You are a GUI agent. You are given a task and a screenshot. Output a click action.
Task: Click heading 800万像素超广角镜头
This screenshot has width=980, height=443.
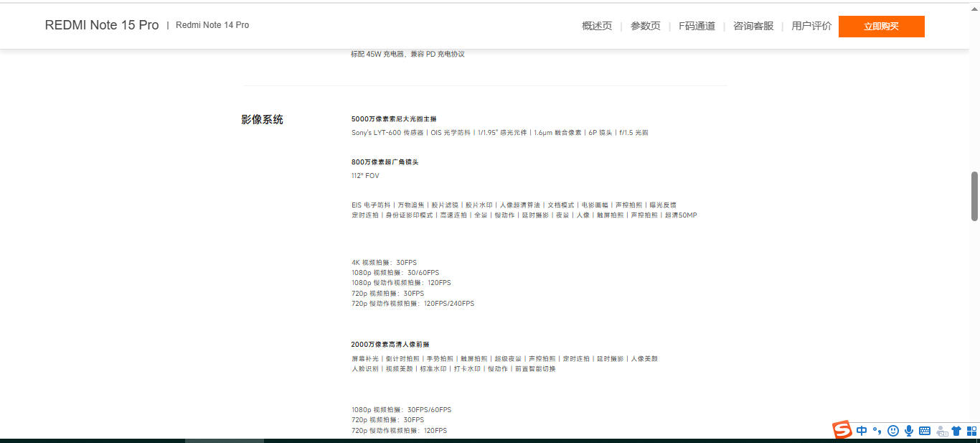pyautogui.click(x=385, y=162)
